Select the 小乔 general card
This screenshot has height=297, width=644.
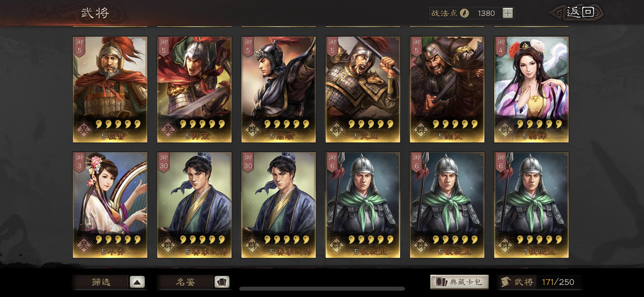coord(110,205)
